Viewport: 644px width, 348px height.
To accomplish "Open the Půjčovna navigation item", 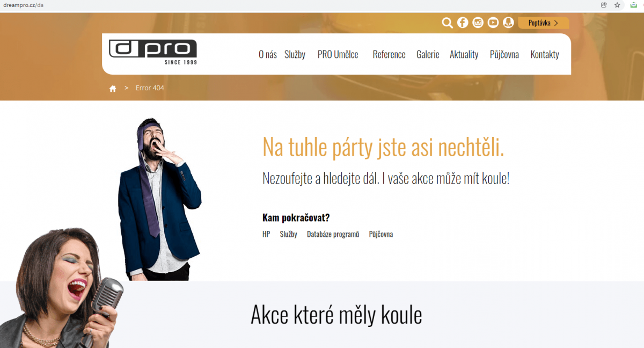I will (x=504, y=54).
